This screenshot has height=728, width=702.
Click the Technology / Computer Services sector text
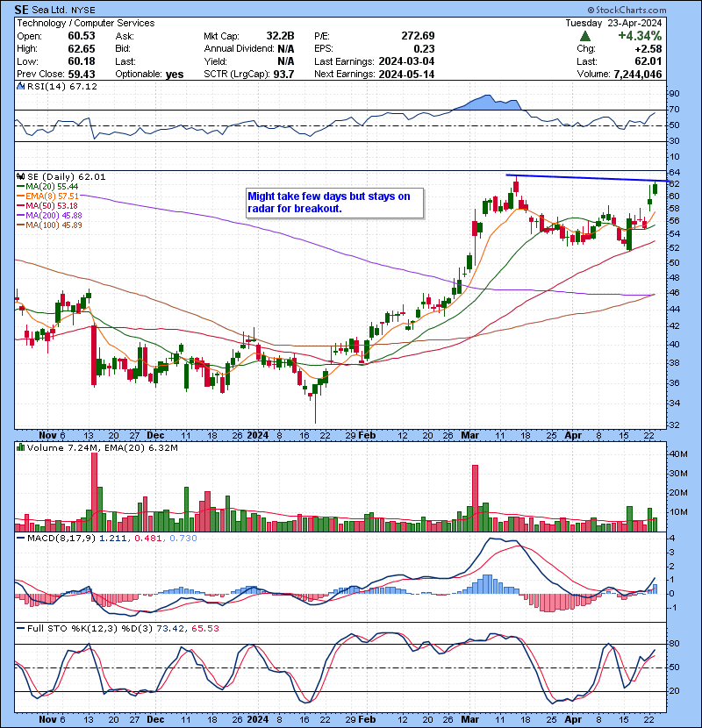(x=86, y=23)
